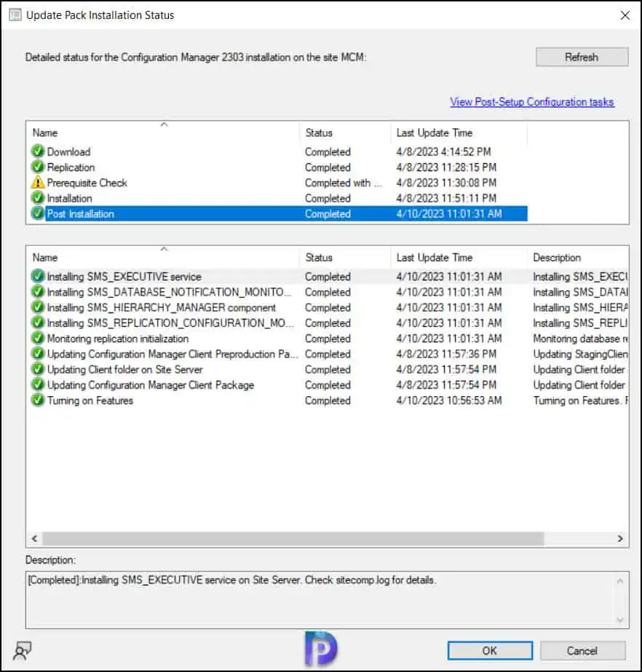Select 'Monitoring replication initialization' row text

point(118,338)
